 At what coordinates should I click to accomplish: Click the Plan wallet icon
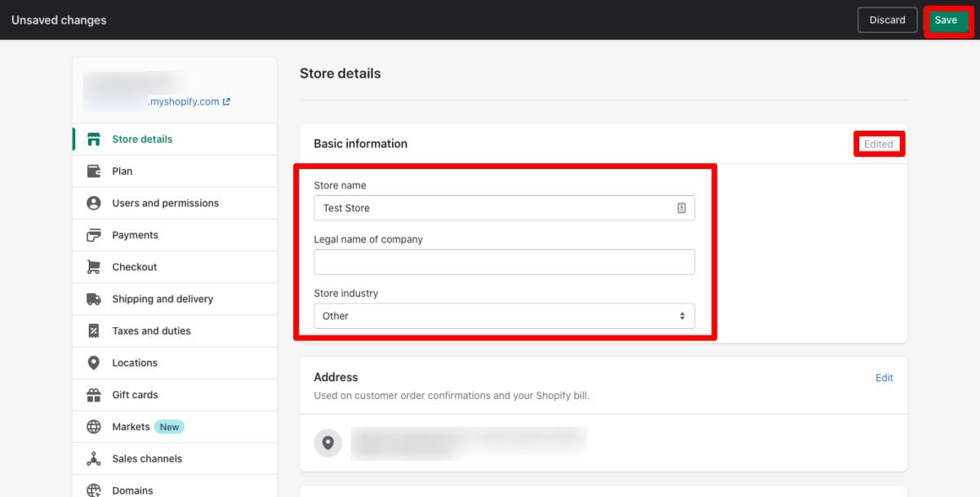click(94, 171)
